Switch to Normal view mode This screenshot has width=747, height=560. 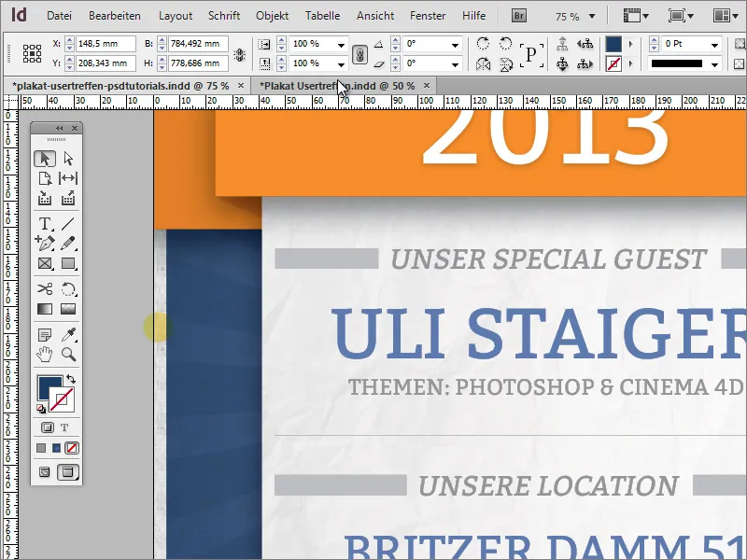pos(44,472)
